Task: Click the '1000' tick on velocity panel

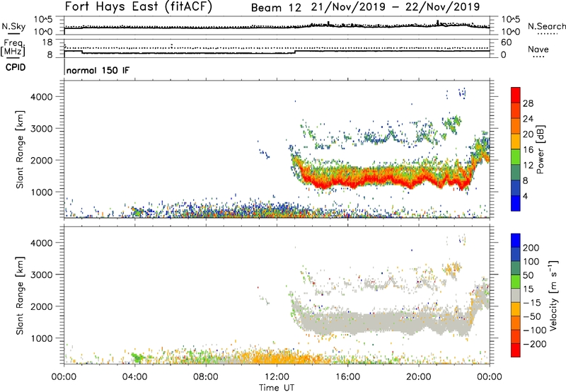Action: (42, 338)
